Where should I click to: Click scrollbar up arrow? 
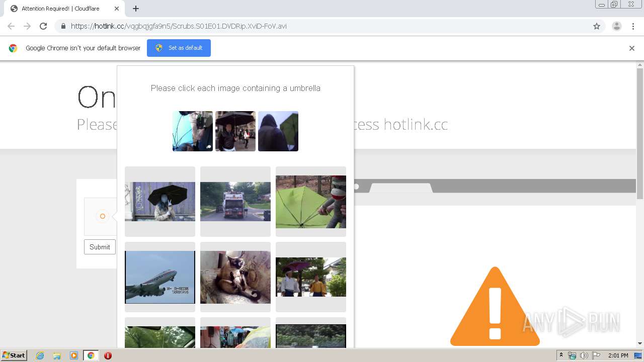[640, 64]
